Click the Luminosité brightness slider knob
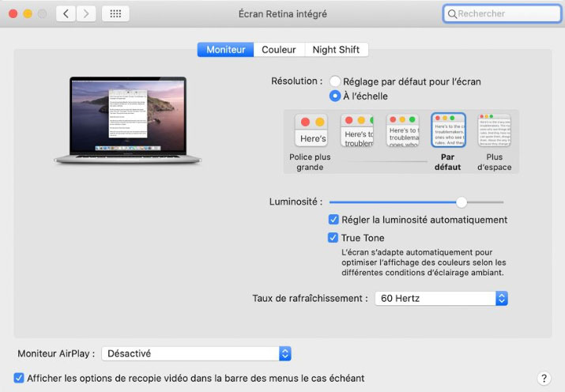This screenshot has width=565, height=392. [x=461, y=202]
